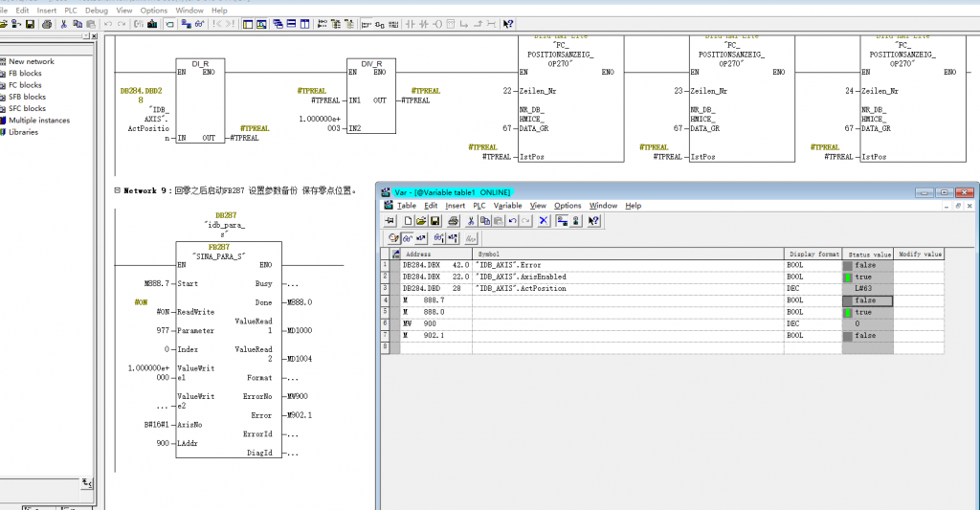Insert output coil from main toolbar

[x=437, y=24]
